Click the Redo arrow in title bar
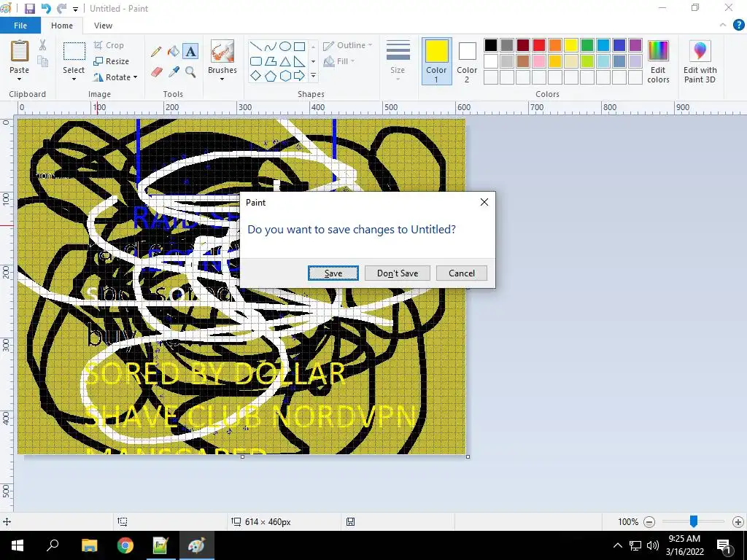This screenshot has height=560, width=747. [x=61, y=9]
